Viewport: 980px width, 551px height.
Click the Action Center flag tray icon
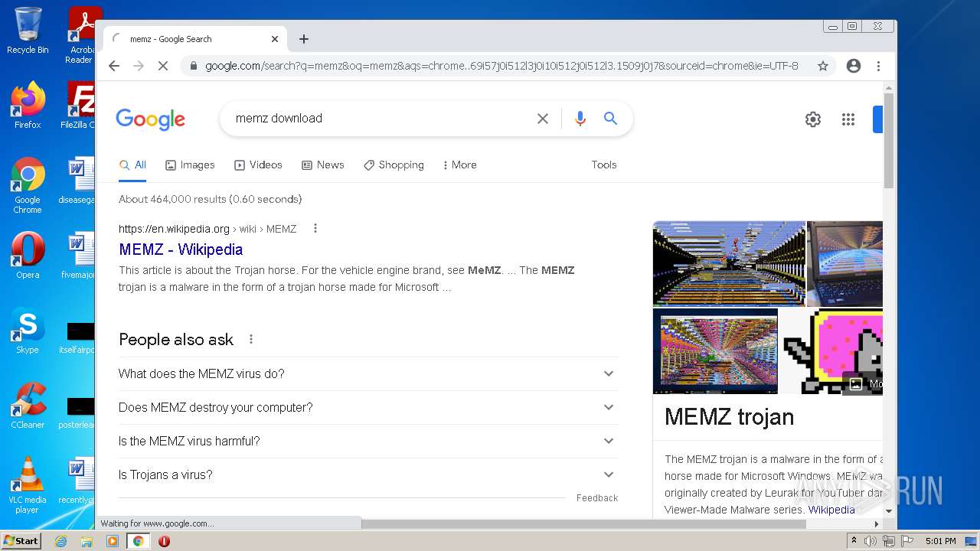click(x=907, y=541)
